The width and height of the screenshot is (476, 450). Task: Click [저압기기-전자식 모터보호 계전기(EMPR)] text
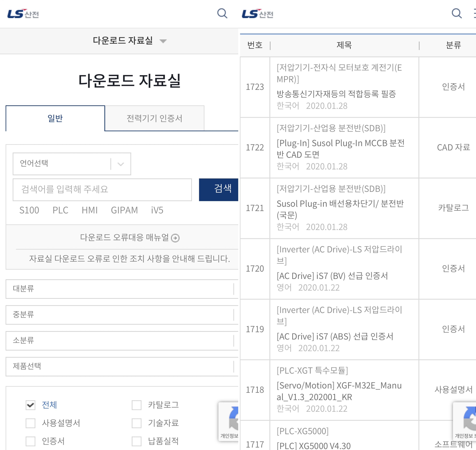(339, 73)
